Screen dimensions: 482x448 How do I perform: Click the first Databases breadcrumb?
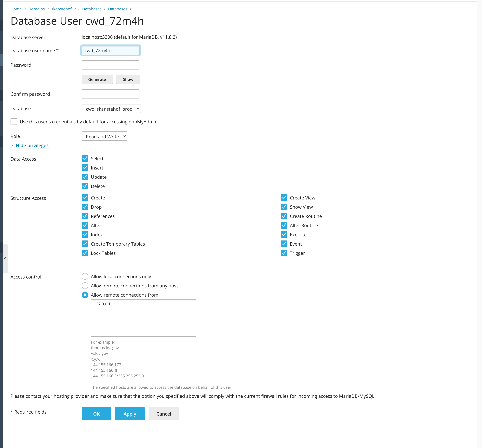(x=92, y=9)
